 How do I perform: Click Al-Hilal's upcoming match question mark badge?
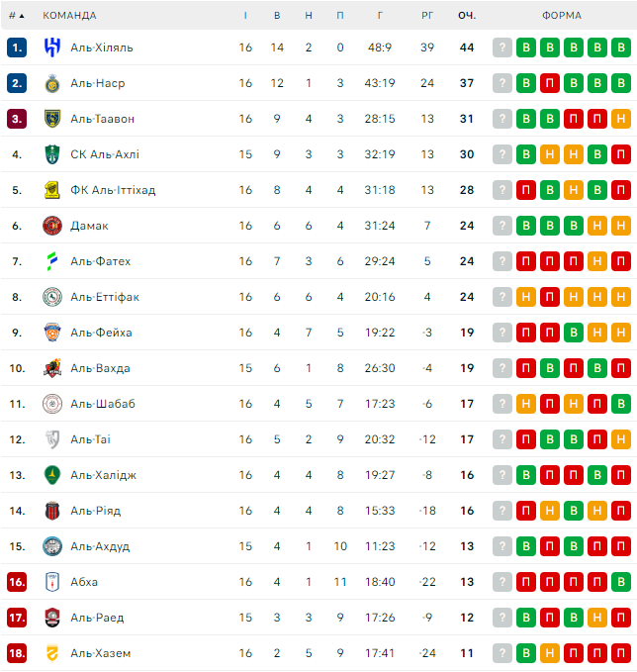click(502, 48)
